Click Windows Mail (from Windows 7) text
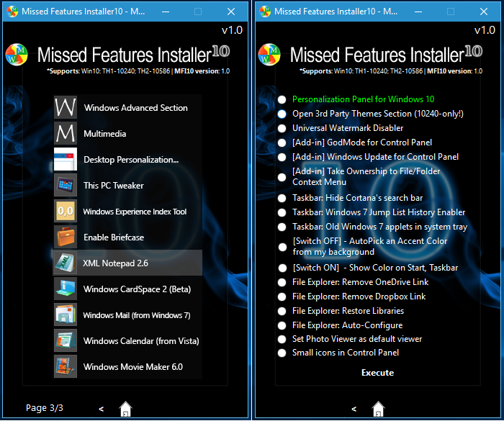Screen dimensions: 504x421 [137, 315]
